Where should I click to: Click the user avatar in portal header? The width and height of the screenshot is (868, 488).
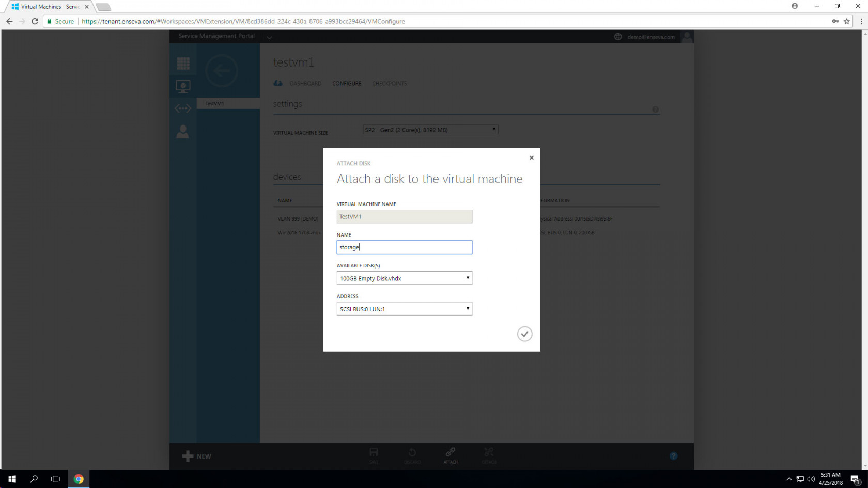click(x=687, y=37)
